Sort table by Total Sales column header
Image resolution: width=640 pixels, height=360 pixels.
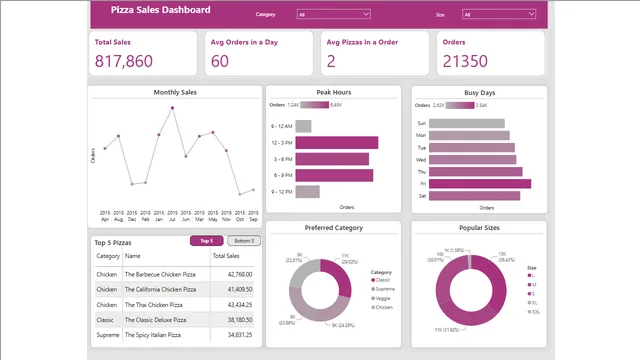click(x=226, y=256)
